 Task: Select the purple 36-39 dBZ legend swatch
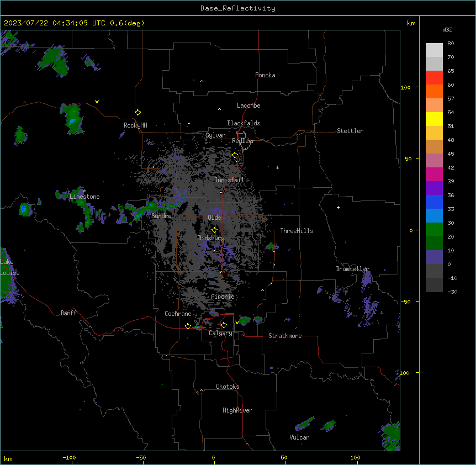(x=434, y=188)
